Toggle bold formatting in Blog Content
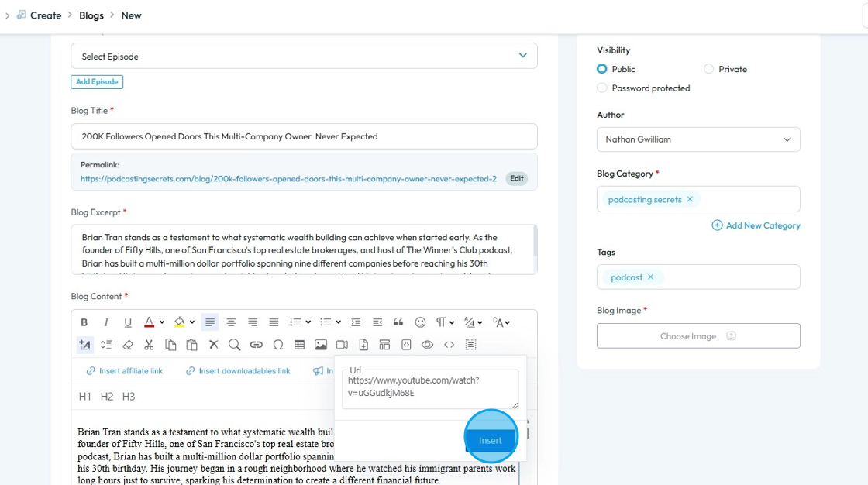The width and height of the screenshot is (868, 485). [x=84, y=322]
